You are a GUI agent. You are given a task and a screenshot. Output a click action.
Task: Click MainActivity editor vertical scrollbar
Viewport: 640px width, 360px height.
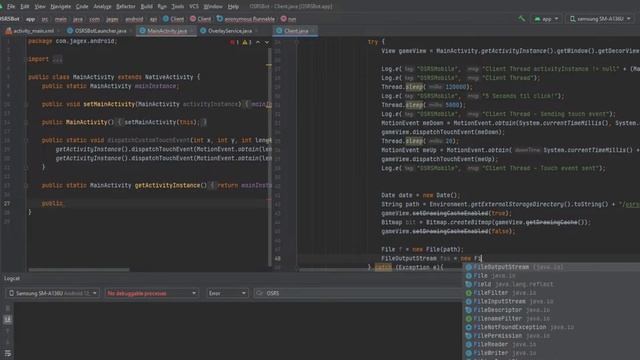[x=270, y=157]
